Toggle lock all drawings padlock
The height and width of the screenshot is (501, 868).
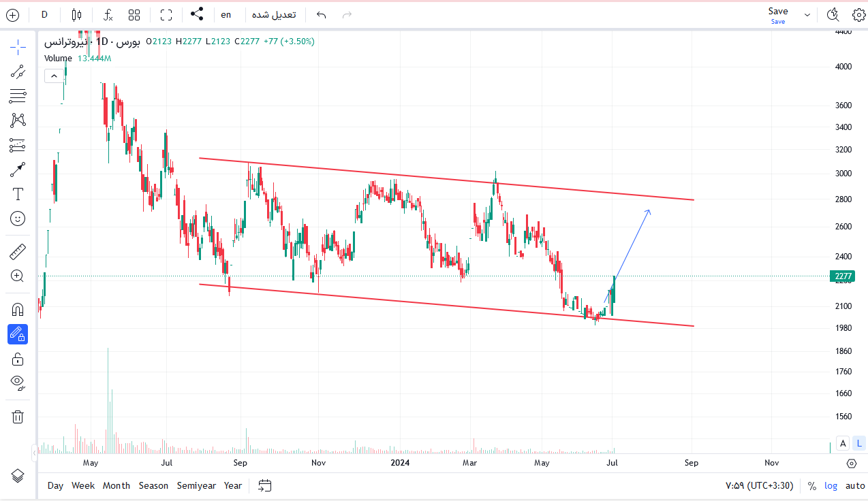[18, 359]
